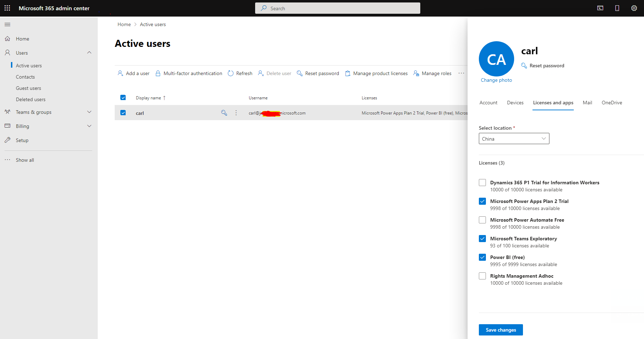Click in the Search input field
644x339 pixels.
click(x=338, y=8)
